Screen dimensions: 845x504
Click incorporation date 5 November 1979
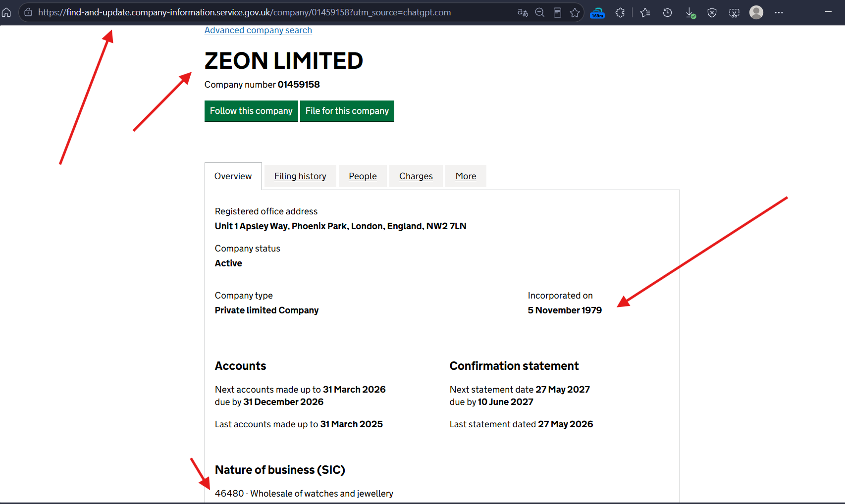click(565, 310)
